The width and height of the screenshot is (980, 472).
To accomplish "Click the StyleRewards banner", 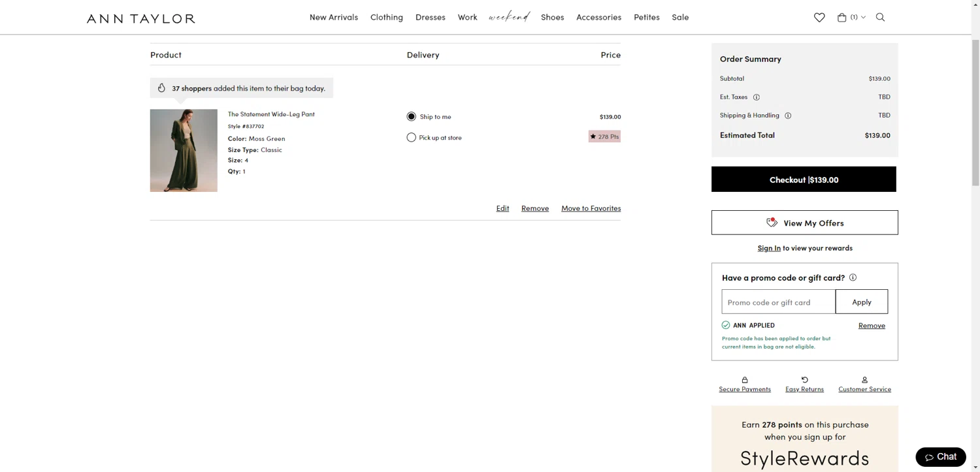I will pyautogui.click(x=805, y=439).
